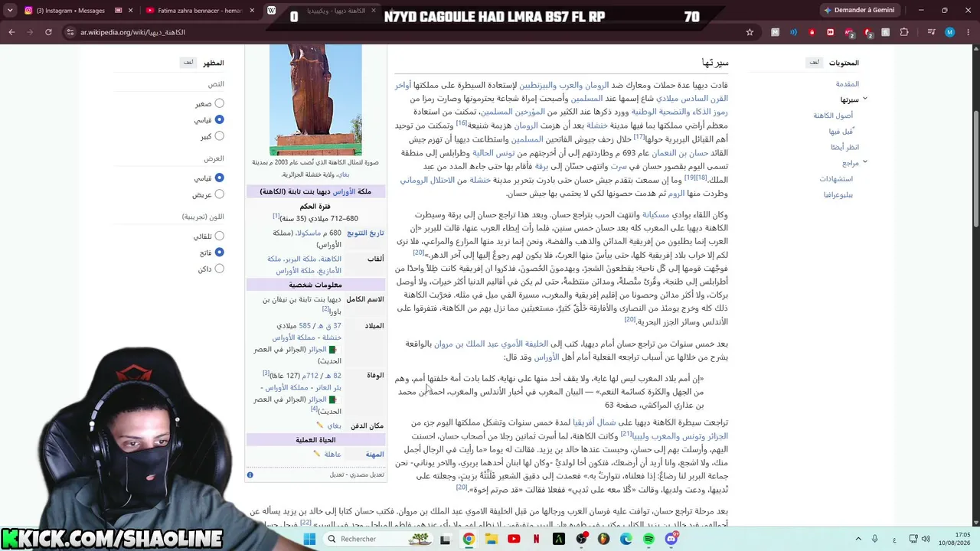Image resolution: width=980 pixels, height=551 pixels.
Task: Open FL Studio from the taskbar
Action: coord(603,539)
